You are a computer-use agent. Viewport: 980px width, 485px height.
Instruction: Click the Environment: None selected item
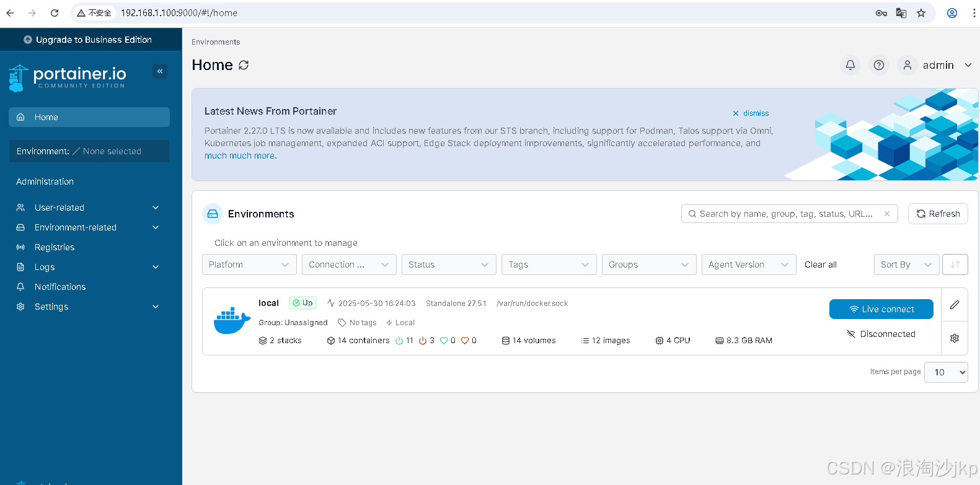click(89, 151)
